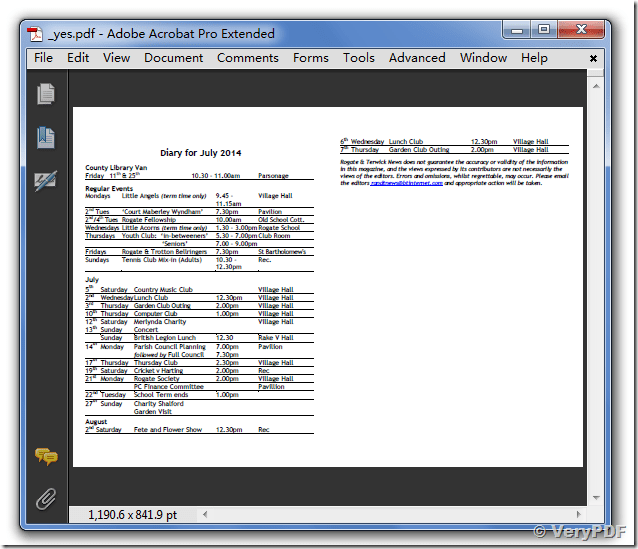Open the File menu
The height and width of the screenshot is (549, 638).
(x=43, y=58)
